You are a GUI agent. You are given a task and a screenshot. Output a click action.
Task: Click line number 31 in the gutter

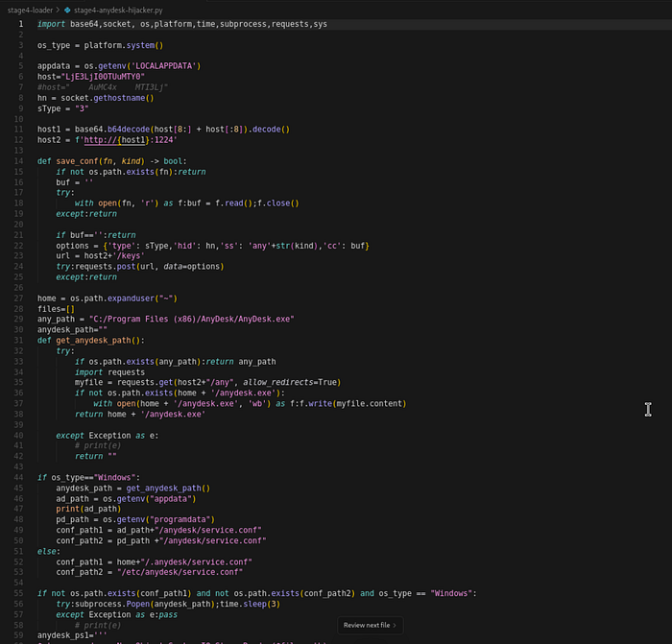[19, 340]
